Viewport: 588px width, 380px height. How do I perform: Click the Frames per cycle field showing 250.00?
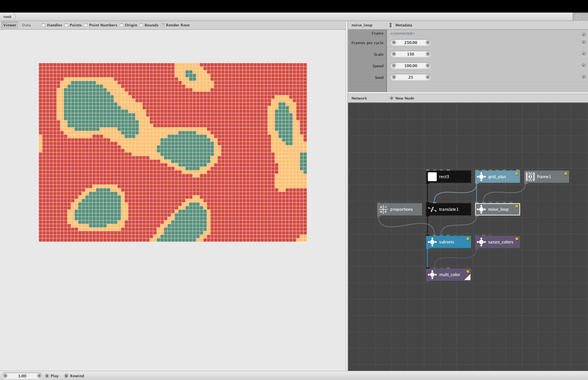pos(410,42)
